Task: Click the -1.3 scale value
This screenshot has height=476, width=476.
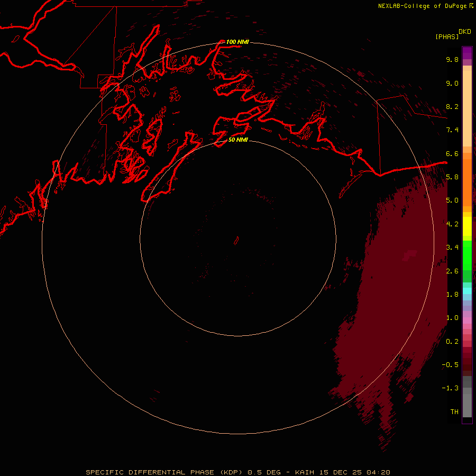Action: tap(450, 388)
